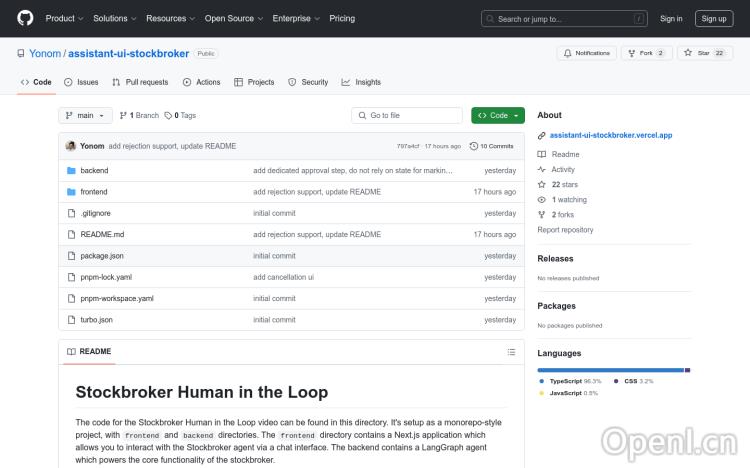Click the README outline list icon
750x468 pixels.
coord(511,352)
